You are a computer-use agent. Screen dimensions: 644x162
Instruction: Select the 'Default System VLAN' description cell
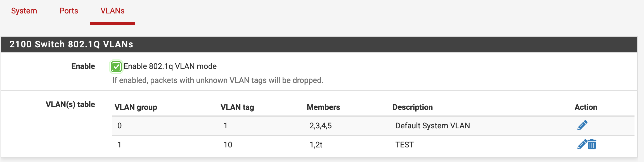pyautogui.click(x=432, y=126)
